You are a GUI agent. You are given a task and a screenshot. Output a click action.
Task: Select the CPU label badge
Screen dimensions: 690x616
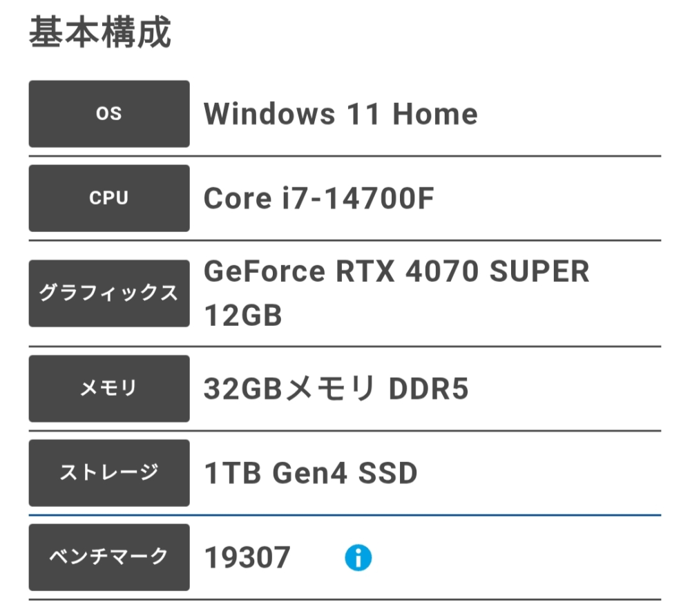click(108, 198)
